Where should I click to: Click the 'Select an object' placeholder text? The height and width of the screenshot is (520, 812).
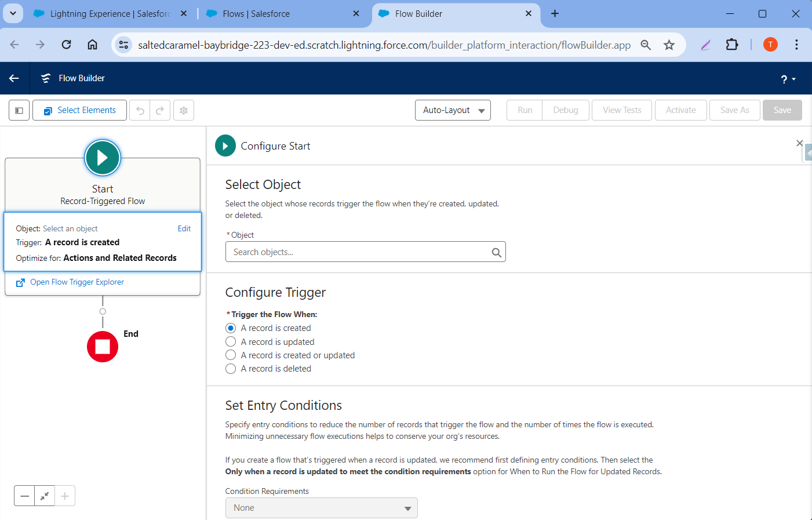tap(70, 229)
